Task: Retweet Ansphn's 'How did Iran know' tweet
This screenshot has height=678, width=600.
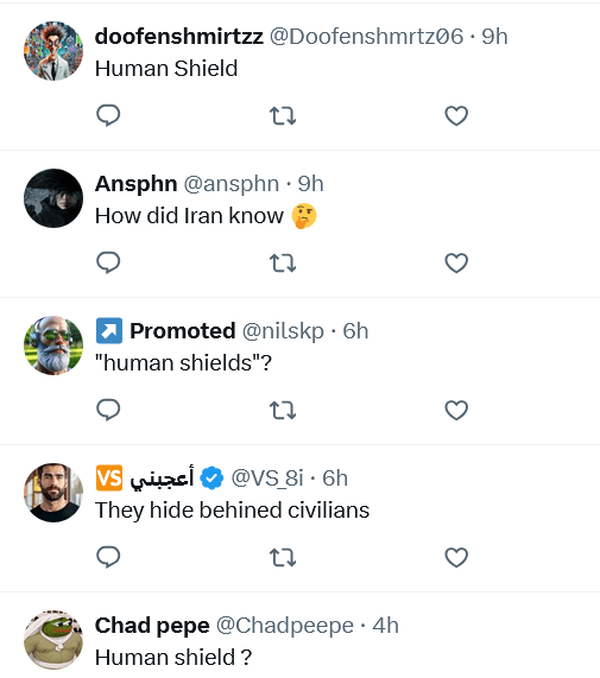Action: point(283,264)
